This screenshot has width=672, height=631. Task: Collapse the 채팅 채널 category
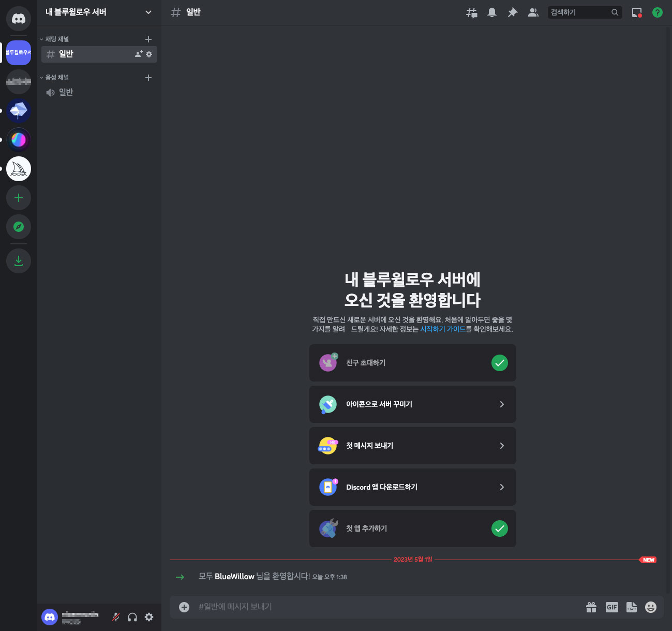[54, 39]
